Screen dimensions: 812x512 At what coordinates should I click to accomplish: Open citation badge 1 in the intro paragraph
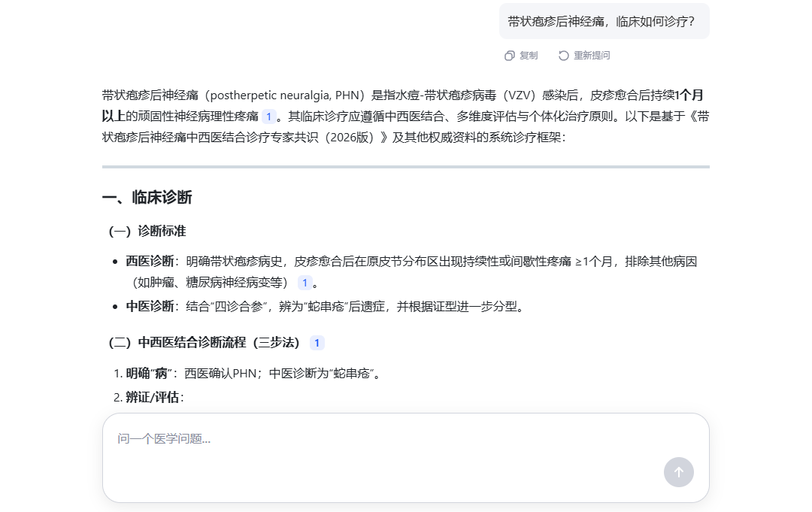click(x=268, y=116)
